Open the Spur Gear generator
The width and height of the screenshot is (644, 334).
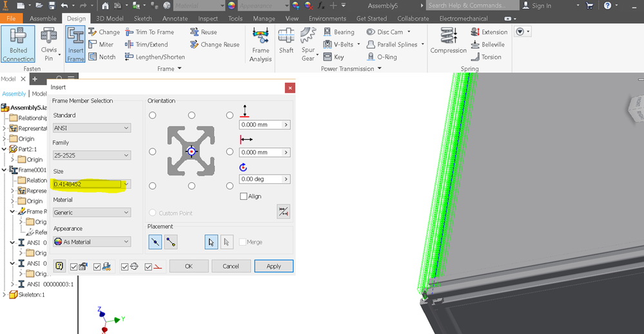(308, 44)
